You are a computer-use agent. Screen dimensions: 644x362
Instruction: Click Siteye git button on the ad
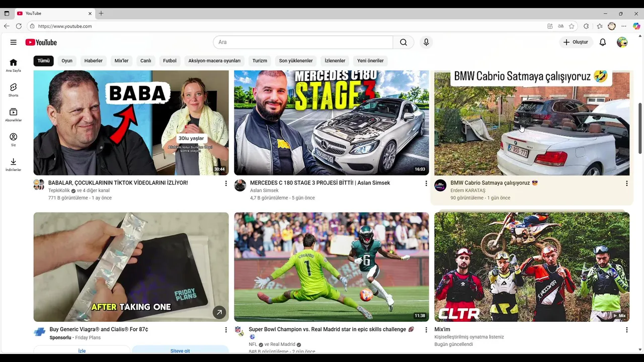point(180,350)
